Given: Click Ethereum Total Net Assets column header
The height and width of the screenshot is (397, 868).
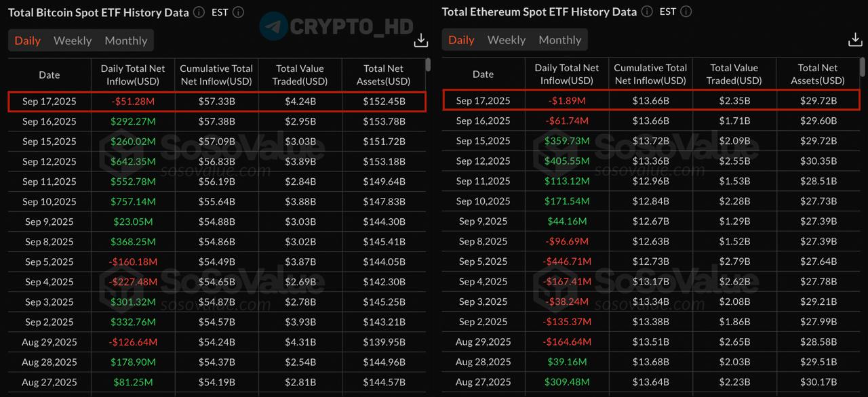Looking at the screenshot, I should [x=818, y=74].
